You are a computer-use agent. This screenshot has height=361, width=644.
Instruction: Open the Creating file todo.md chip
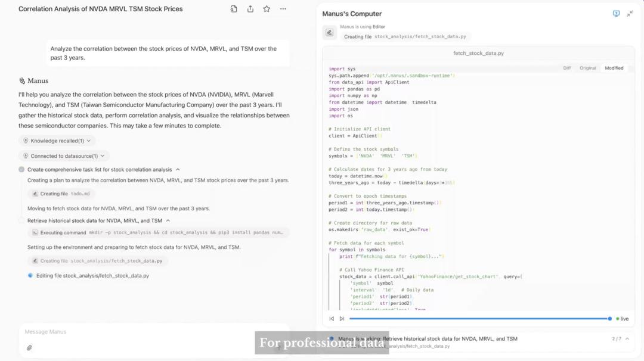tap(61, 194)
